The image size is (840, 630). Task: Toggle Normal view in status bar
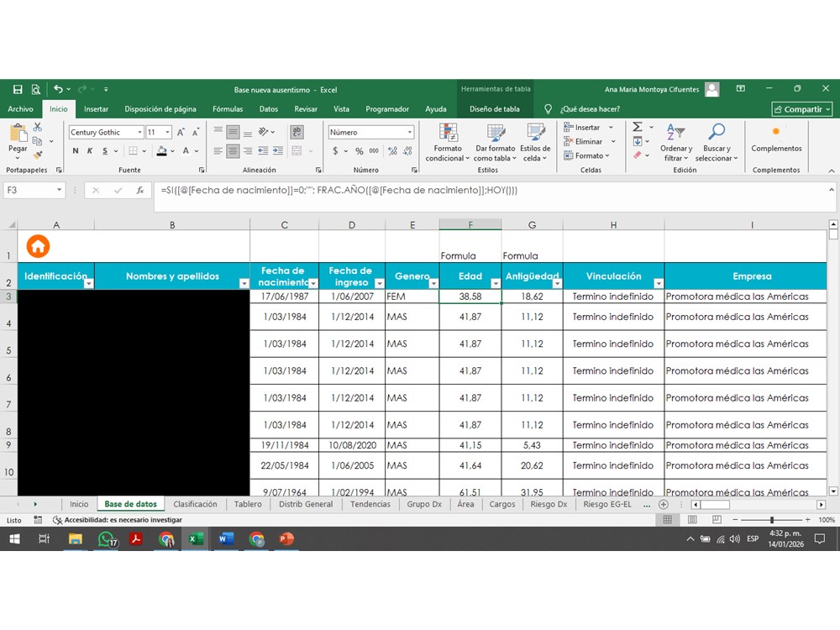pyautogui.click(x=668, y=520)
